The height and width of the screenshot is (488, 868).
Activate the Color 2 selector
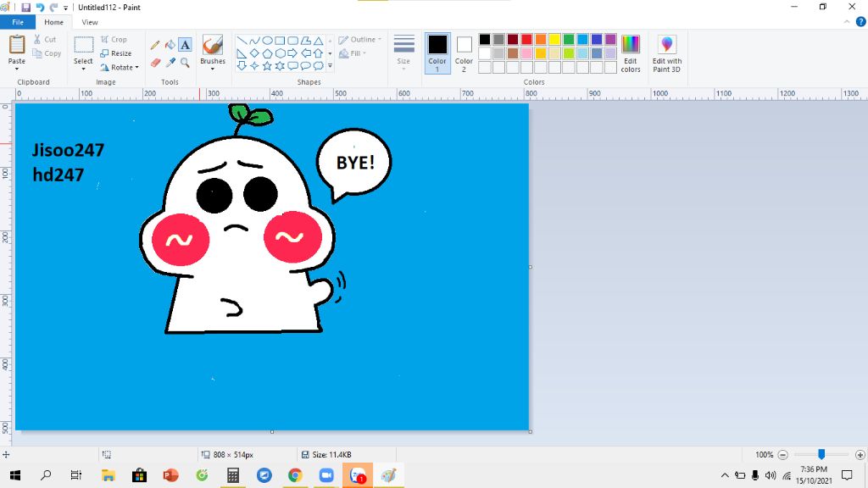click(464, 53)
